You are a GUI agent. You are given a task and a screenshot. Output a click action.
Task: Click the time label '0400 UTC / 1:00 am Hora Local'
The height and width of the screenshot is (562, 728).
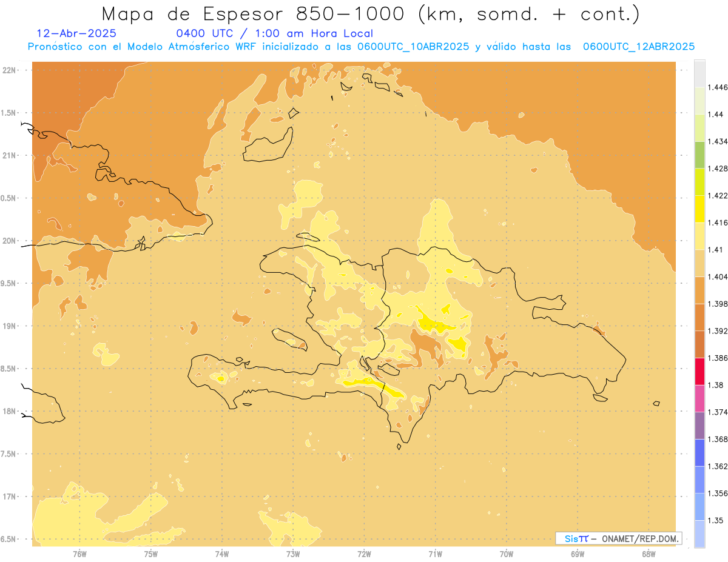point(274,34)
